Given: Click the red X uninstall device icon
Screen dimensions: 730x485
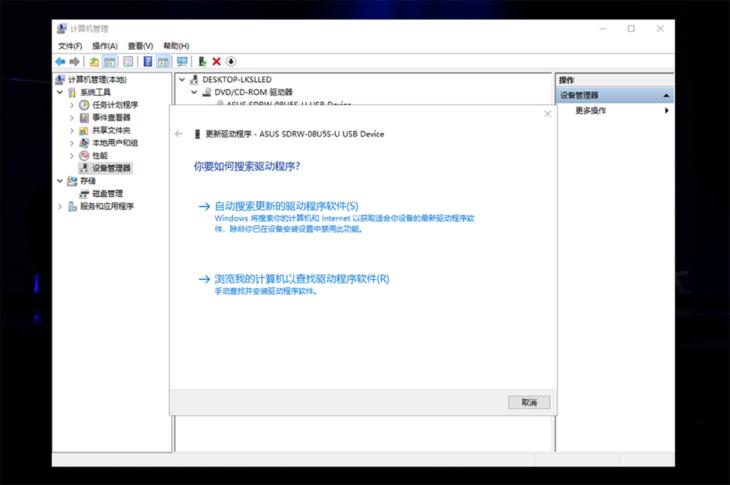Looking at the screenshot, I should (x=216, y=62).
